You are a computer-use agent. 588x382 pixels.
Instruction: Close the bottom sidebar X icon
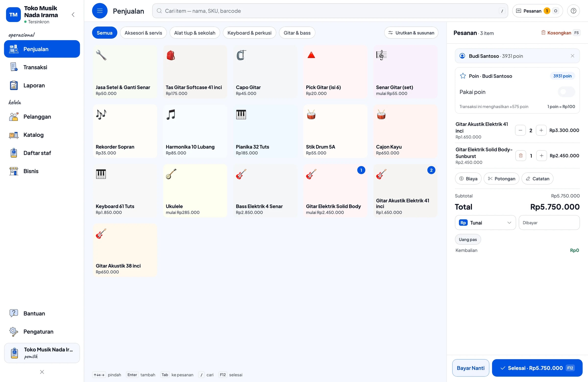[x=42, y=372]
